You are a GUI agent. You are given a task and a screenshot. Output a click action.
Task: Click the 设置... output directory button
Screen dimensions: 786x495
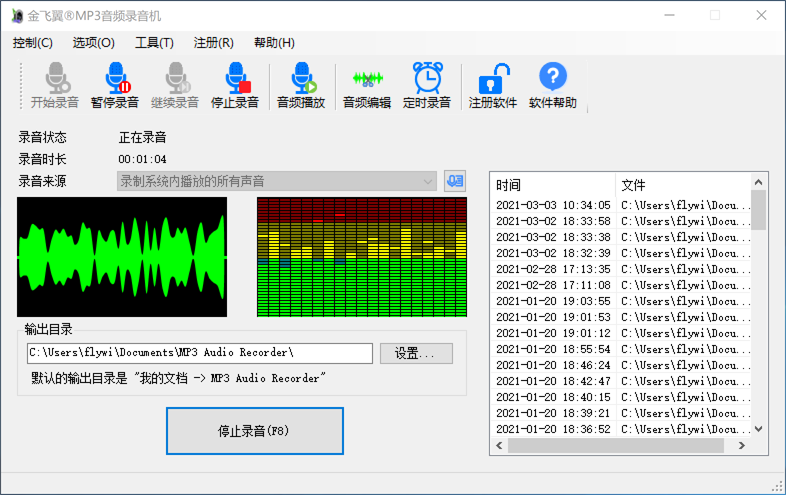pos(416,353)
